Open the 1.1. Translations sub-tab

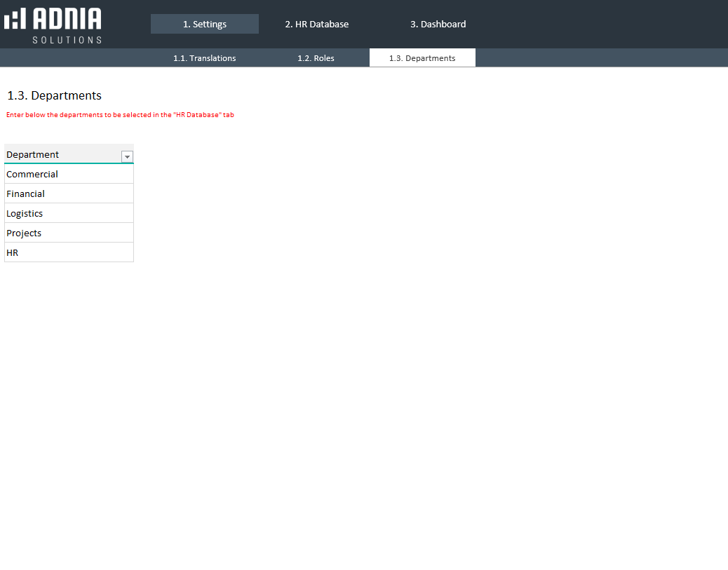[x=205, y=58]
